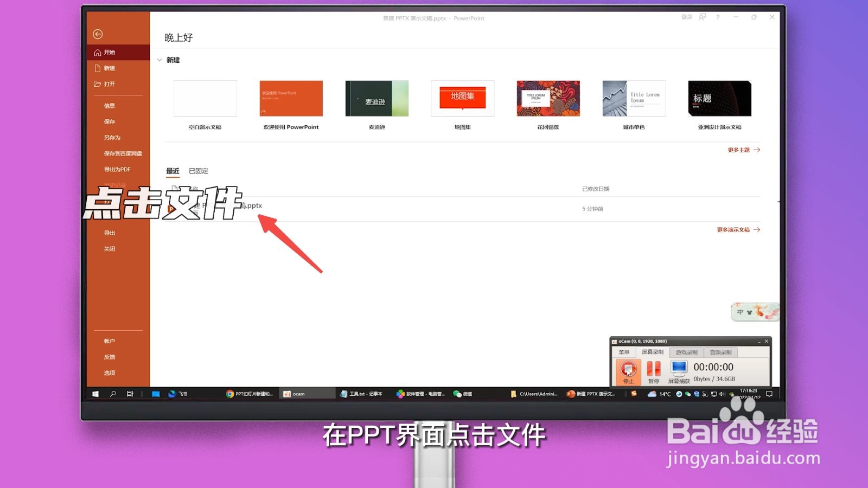The height and width of the screenshot is (488, 868).
Task: Open 飞书 from the taskbar
Action: (178, 394)
